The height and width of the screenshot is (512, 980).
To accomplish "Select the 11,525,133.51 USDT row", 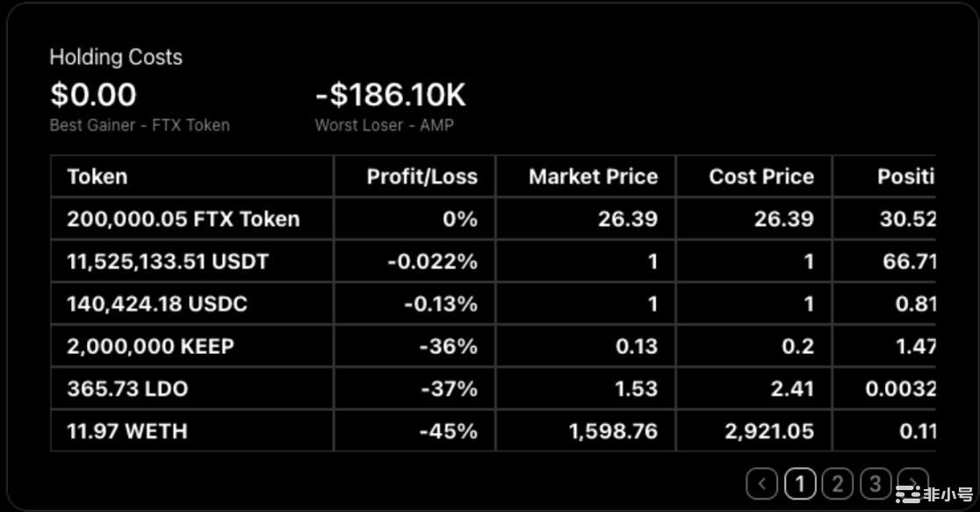I will pos(168,261).
